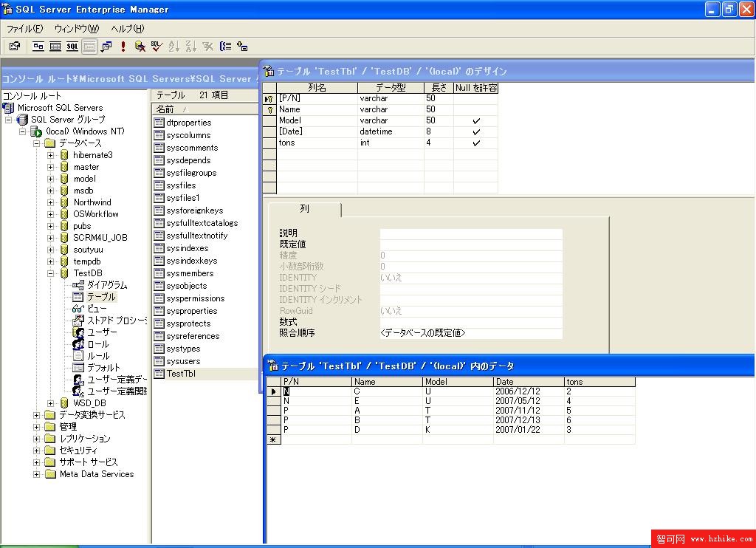Expand the pubs database node
Screen dimensions: 756x548
(51, 226)
